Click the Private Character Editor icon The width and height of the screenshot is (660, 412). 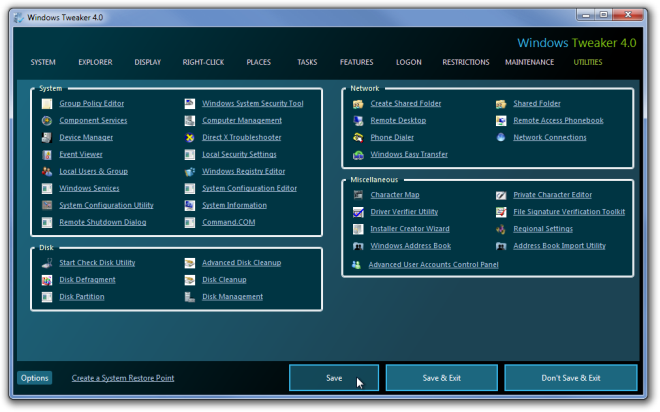[501, 195]
